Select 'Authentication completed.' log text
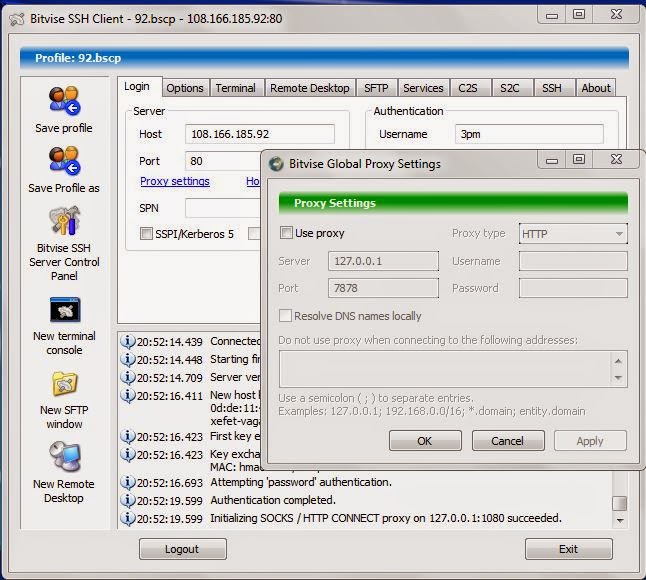The height and width of the screenshot is (580, 646). (x=273, y=500)
